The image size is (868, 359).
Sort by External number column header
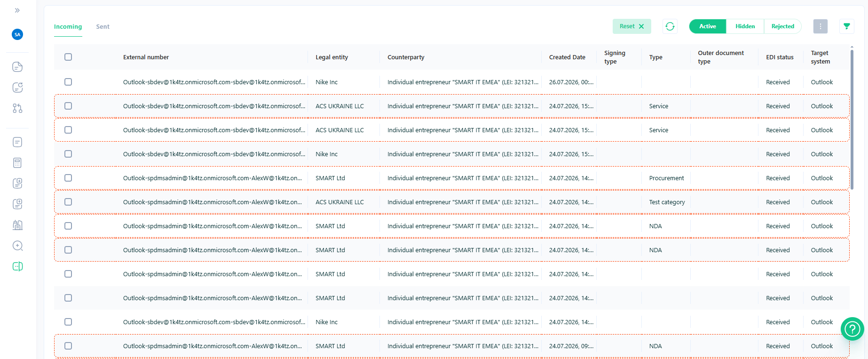point(146,57)
